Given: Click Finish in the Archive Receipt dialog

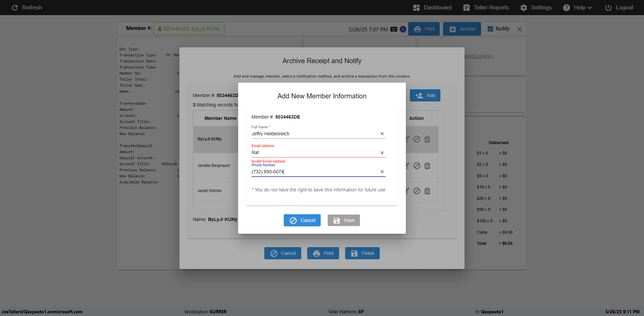Looking at the screenshot, I should click(x=362, y=253).
